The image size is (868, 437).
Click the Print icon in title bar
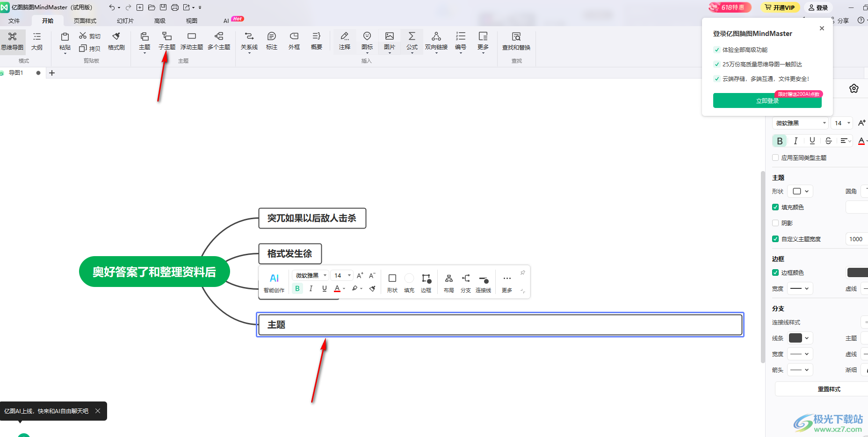[175, 7]
